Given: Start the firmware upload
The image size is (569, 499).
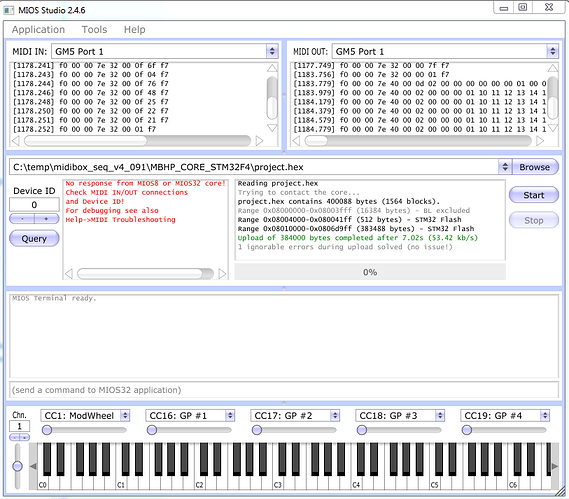Looking at the screenshot, I should point(533,195).
